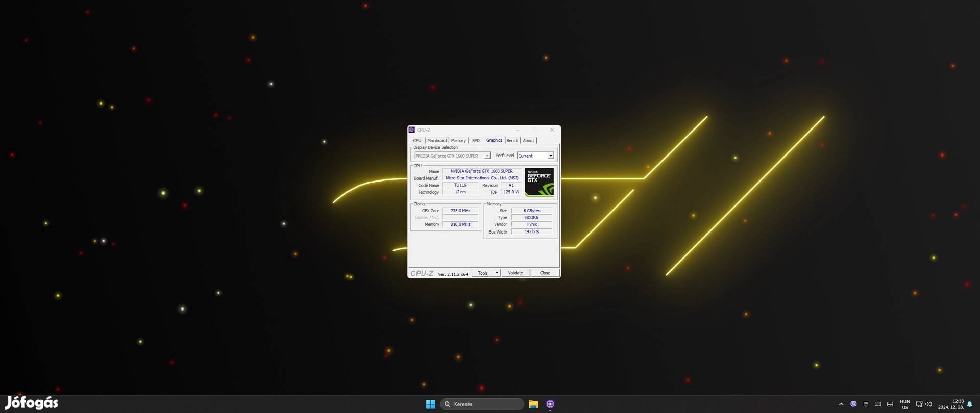Open the notification bell icon
Screen dimensions: 980x413
pyautogui.click(x=969, y=404)
